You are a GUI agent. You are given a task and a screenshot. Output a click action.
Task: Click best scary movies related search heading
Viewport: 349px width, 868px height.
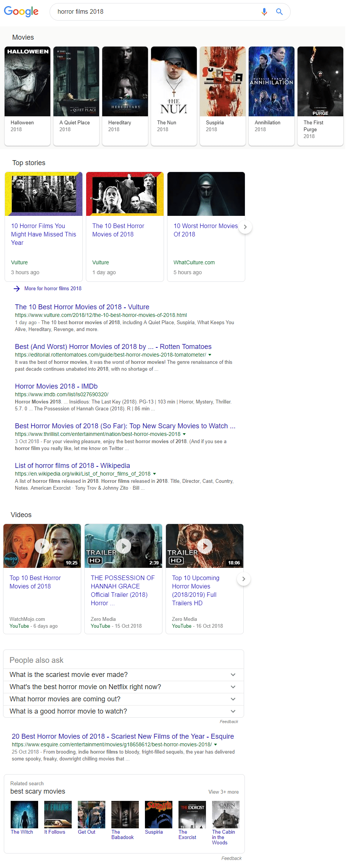tap(38, 791)
